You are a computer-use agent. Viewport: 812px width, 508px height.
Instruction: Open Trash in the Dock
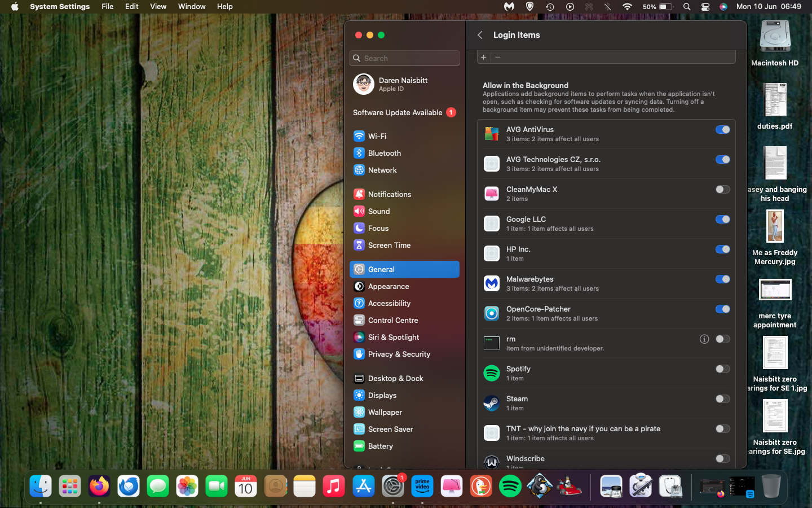(771, 486)
